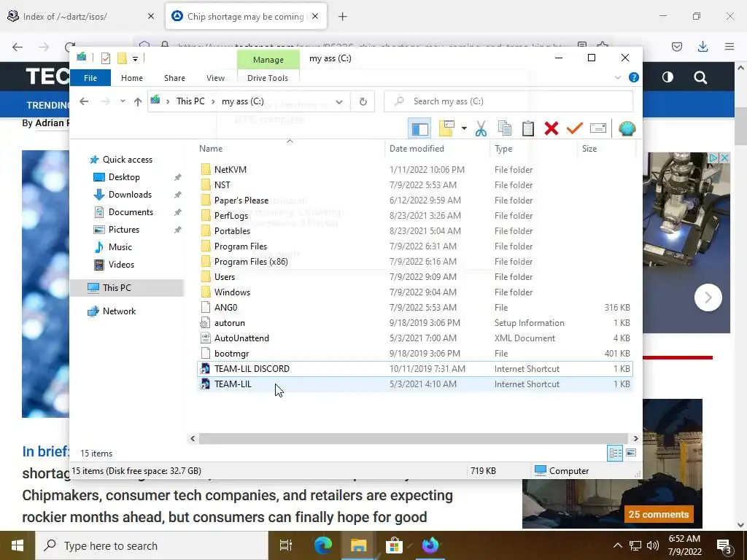
Task: Click the red X Delete icon
Action: tap(551, 128)
